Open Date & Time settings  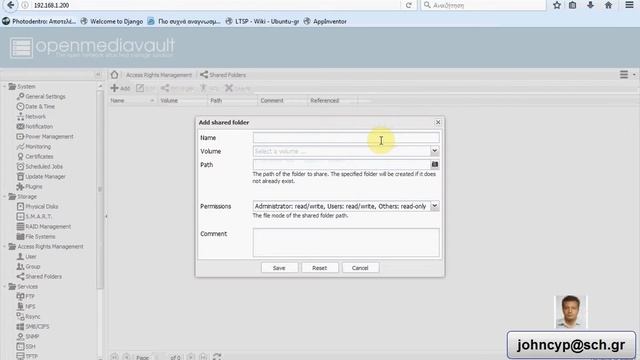pos(36,107)
